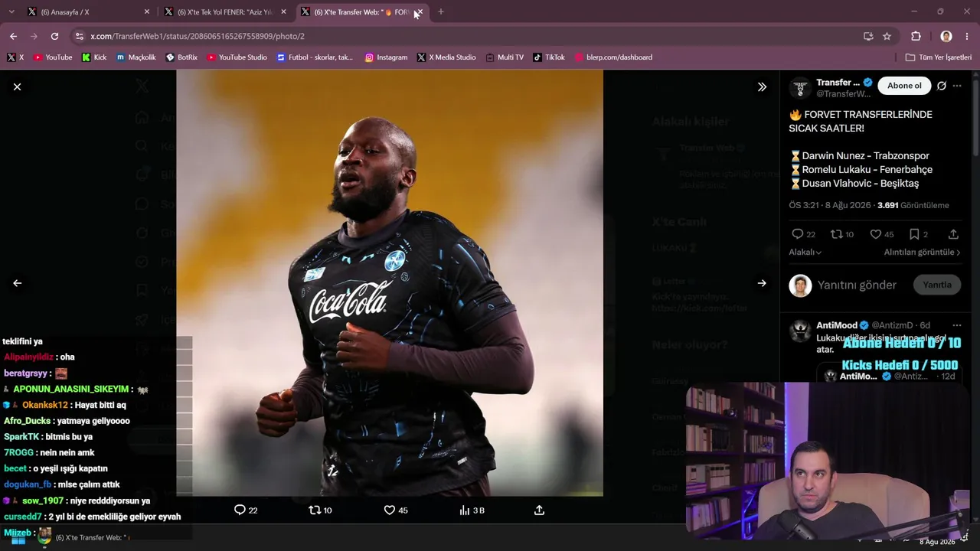Click the Windows Start button on the taskbar
The image size is (980, 551).
(18, 538)
